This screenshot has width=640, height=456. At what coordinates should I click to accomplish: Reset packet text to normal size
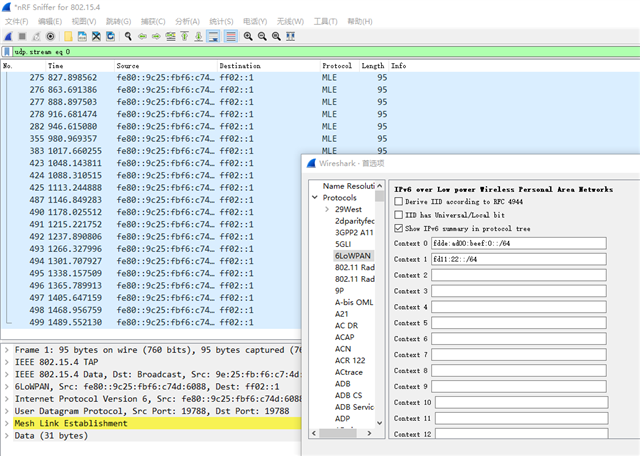pos(276,37)
